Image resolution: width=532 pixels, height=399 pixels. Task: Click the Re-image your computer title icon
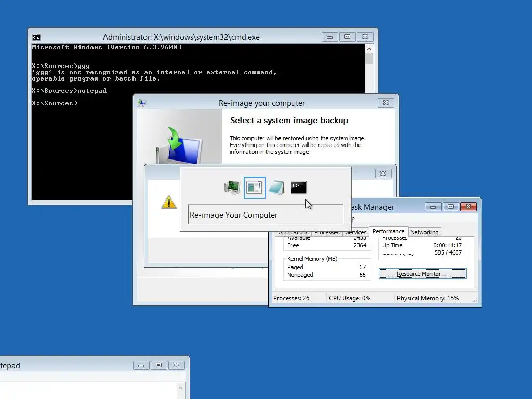coord(141,103)
